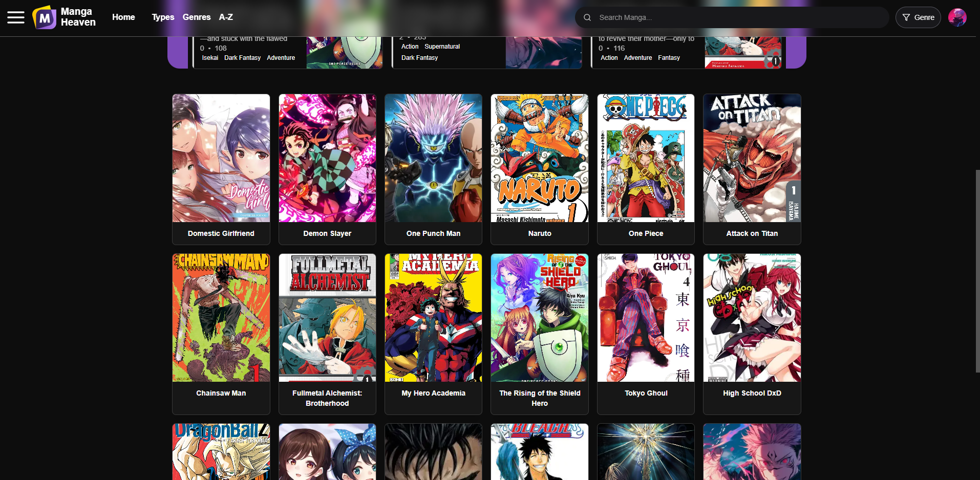Open the Genre filter button
980x480 pixels.
pyautogui.click(x=918, y=17)
